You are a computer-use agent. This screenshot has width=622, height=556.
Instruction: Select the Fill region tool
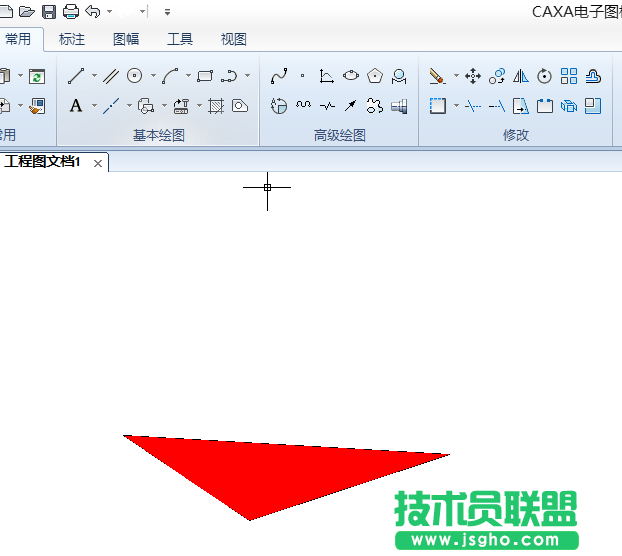click(240, 106)
